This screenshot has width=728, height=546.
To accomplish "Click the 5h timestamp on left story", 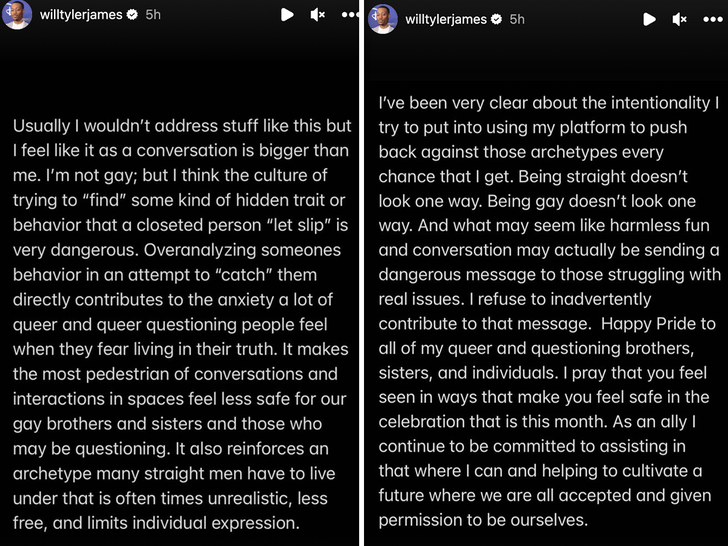I will click(152, 15).
